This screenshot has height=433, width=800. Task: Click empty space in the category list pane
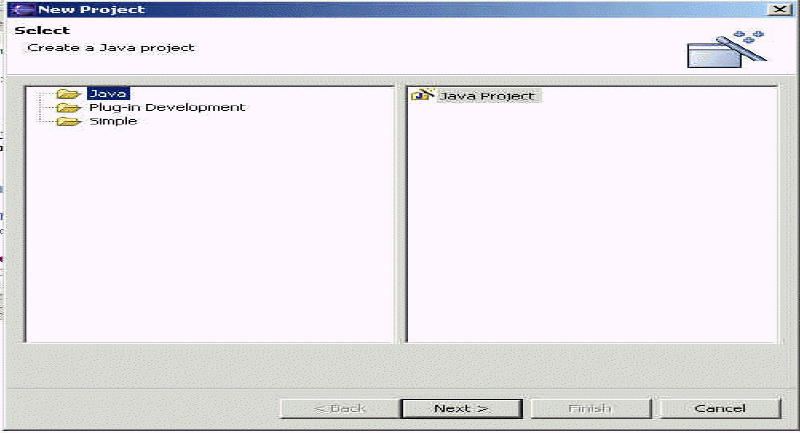pos(209,235)
